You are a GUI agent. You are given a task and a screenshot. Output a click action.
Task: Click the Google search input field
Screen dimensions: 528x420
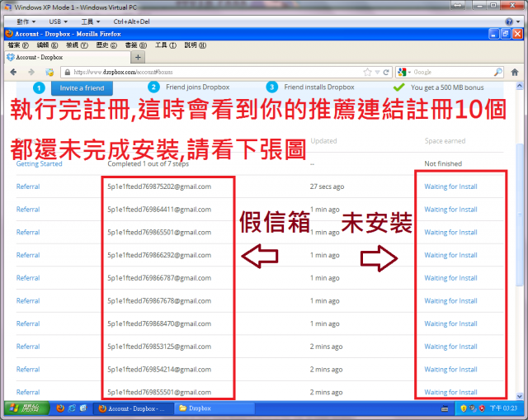tap(452, 72)
